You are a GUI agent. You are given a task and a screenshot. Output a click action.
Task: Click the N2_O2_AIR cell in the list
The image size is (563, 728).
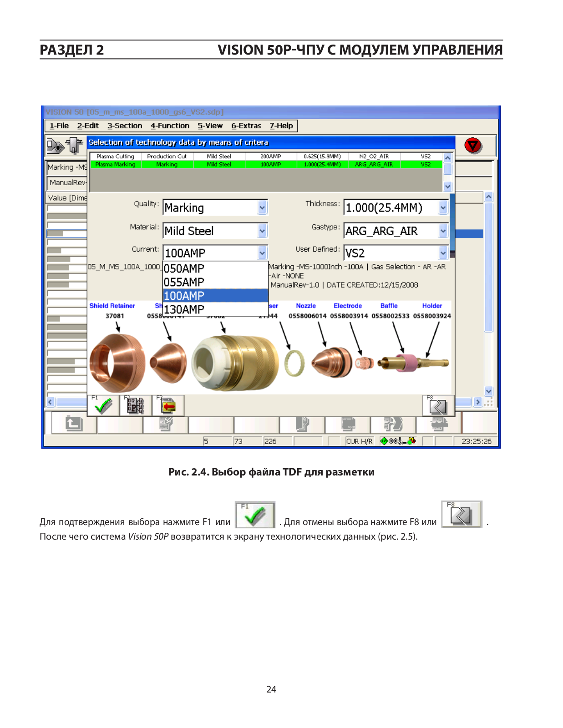tap(374, 156)
